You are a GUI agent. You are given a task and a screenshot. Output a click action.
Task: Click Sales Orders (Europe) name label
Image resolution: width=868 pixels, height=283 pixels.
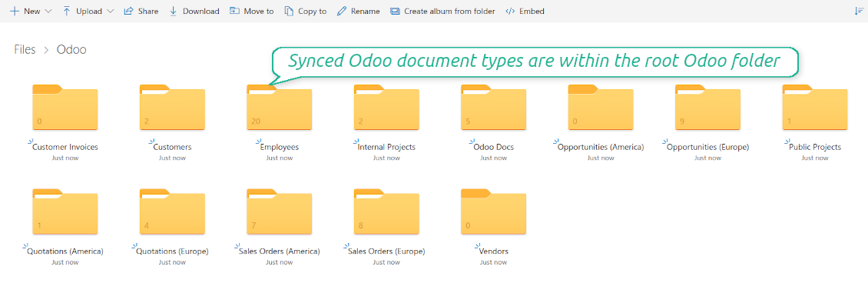[386, 251]
